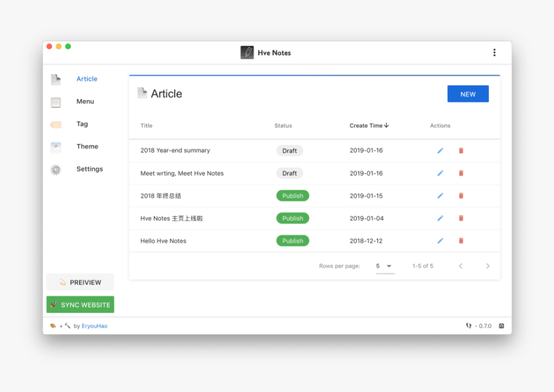
Task: Open the Settings section in sidebar
Action: click(x=90, y=169)
